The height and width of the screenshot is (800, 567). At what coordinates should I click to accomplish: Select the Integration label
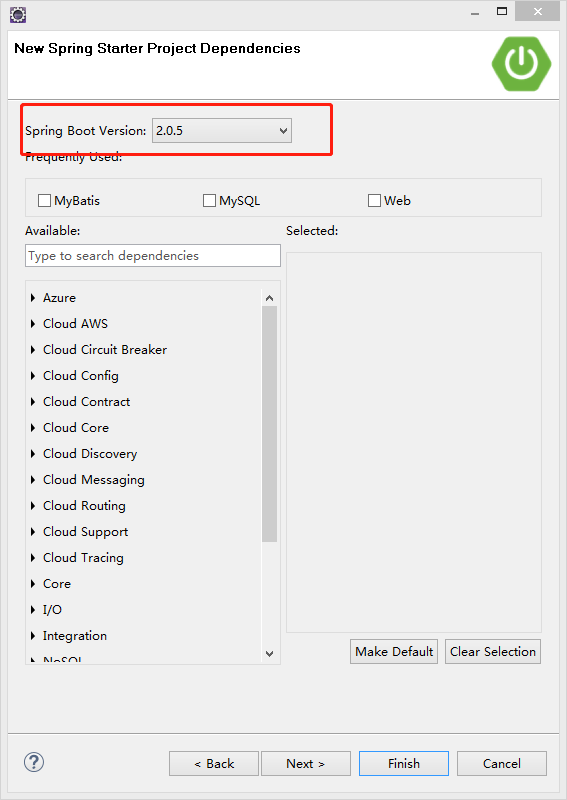(x=75, y=636)
